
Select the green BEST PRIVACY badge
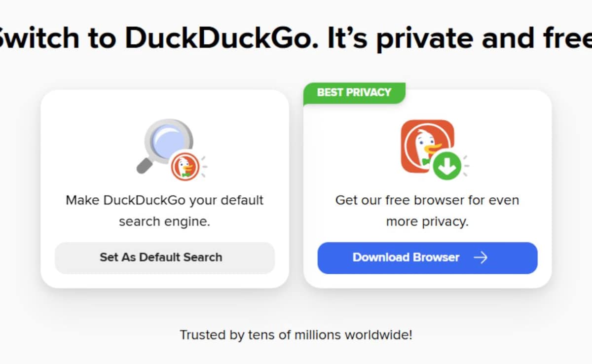[x=354, y=92]
